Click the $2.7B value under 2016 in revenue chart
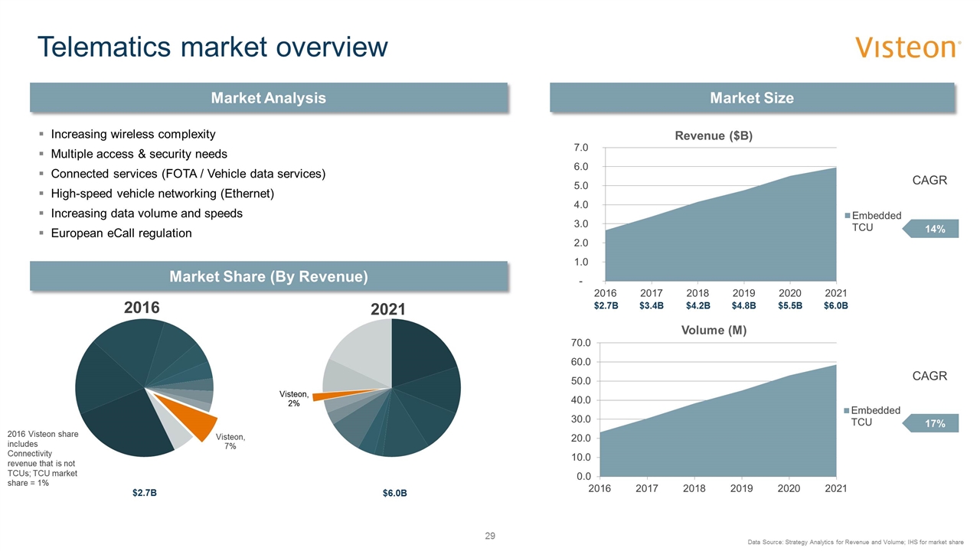 (x=605, y=305)
